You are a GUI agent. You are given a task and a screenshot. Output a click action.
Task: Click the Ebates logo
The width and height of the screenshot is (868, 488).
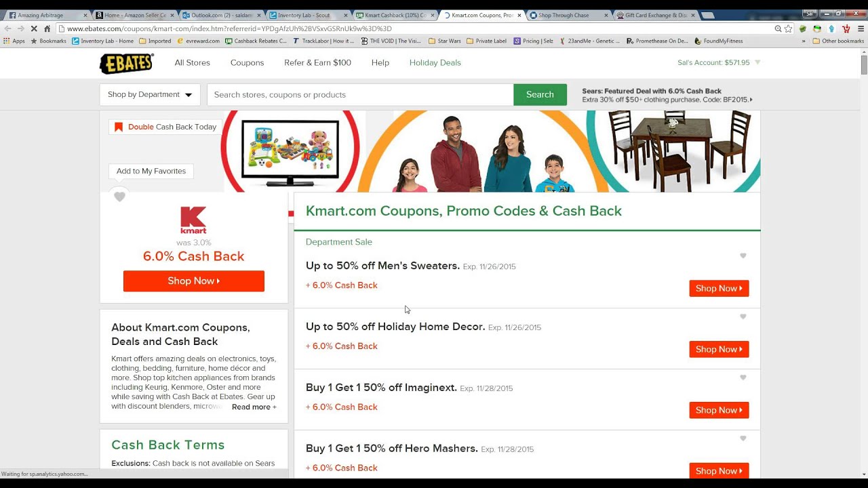point(127,63)
